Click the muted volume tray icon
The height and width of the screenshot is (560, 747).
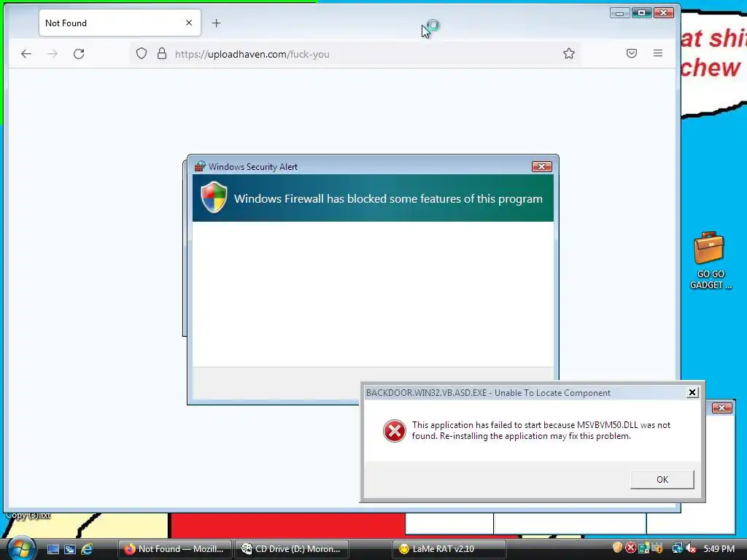pos(691,548)
